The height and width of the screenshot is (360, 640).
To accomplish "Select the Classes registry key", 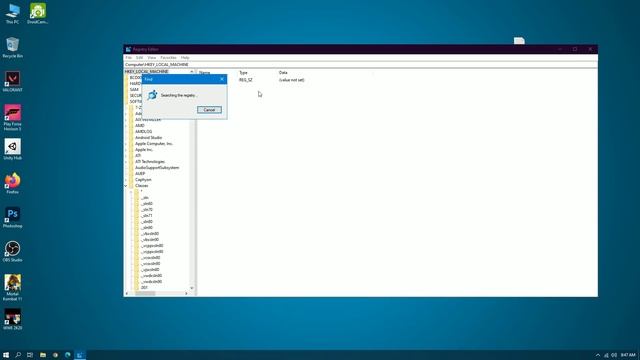I will 142,186.
